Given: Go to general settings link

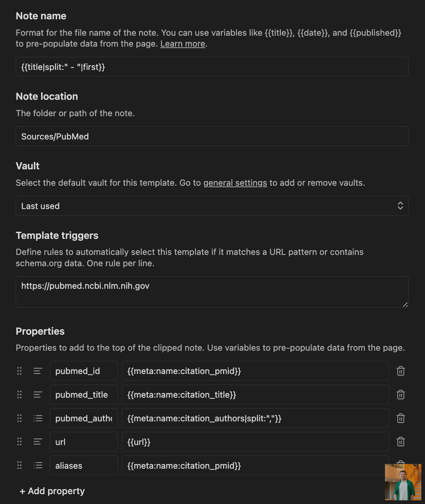Looking at the screenshot, I should tap(235, 183).
